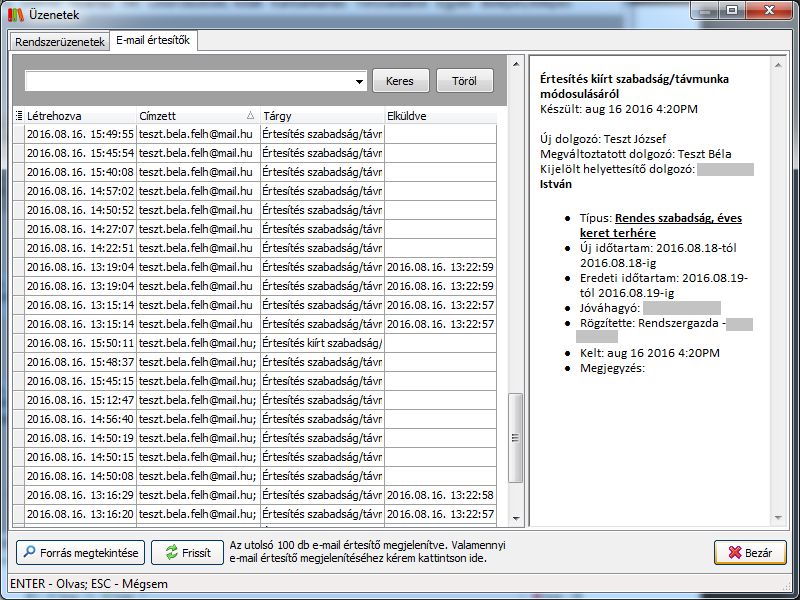The image size is (800, 600).
Task: Select the E-mail értesítők tab
Action: (x=154, y=41)
